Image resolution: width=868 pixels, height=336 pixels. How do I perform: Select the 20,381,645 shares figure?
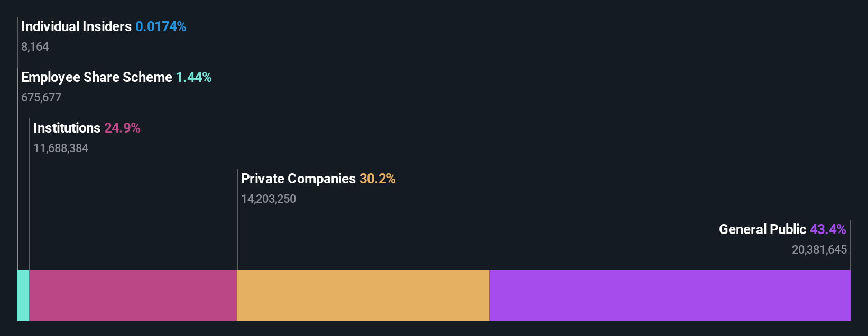819,250
